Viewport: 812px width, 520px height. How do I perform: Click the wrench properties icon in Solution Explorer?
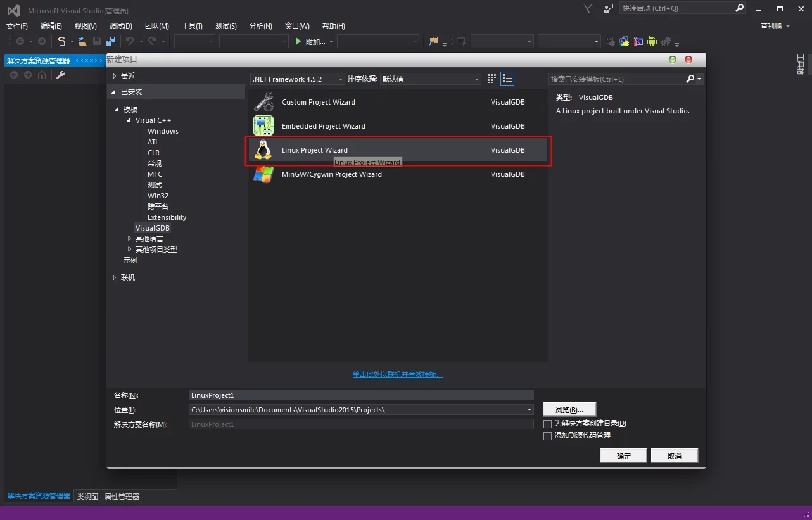click(x=61, y=75)
